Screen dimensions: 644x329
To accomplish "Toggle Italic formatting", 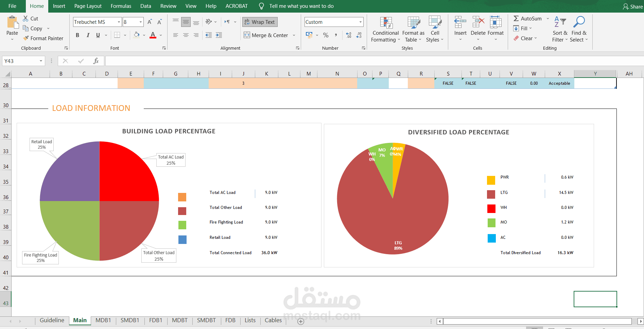I will [88, 35].
